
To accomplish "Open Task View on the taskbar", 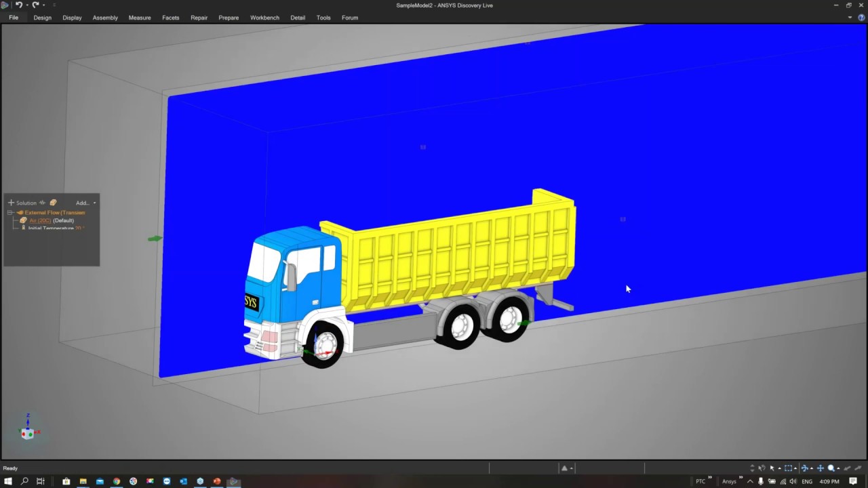I will tap(41, 481).
